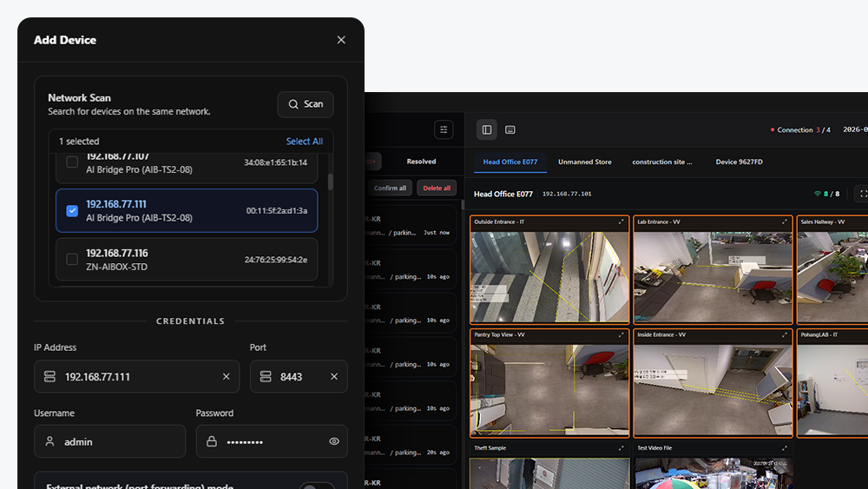Click the server icon in IP Address field

tap(49, 377)
